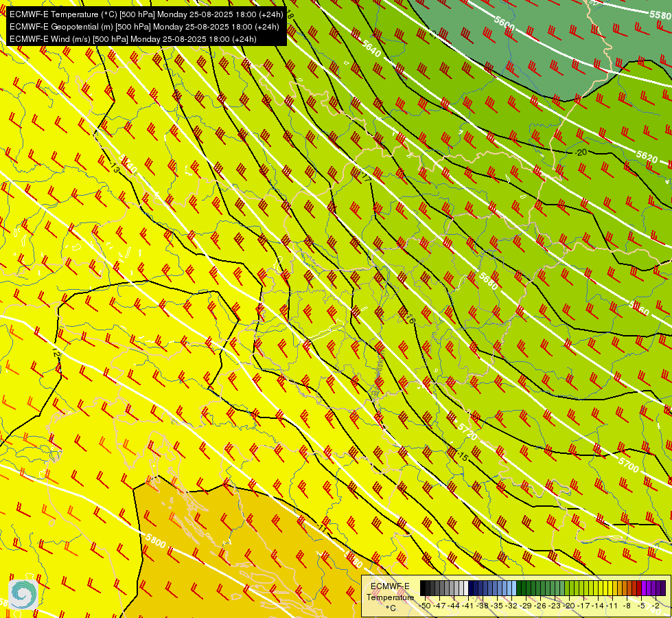
Task: Click the -14 tick in the legend
Action: click(x=599, y=606)
